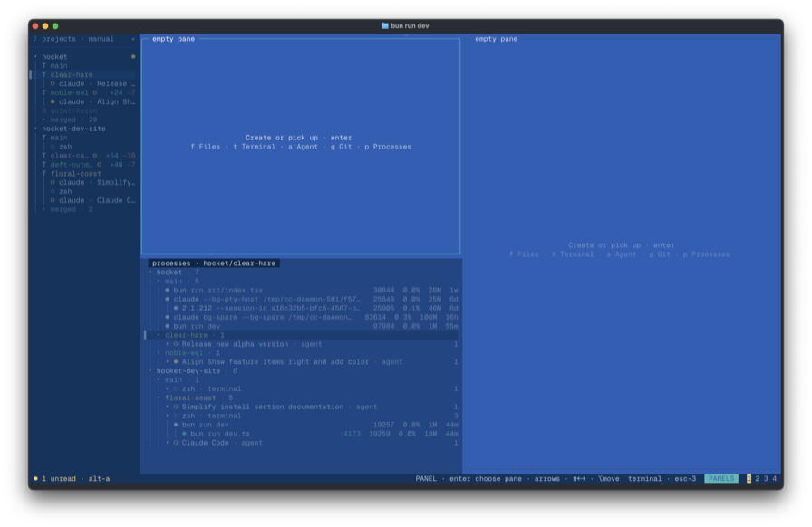Screen dimensions: 812x527
Task: Click 'f Files' in top-left empty pane
Action: click(x=206, y=147)
